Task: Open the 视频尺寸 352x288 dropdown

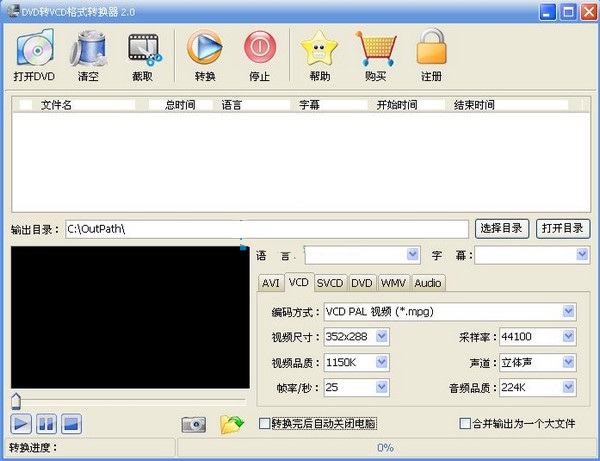Action: [x=382, y=337]
